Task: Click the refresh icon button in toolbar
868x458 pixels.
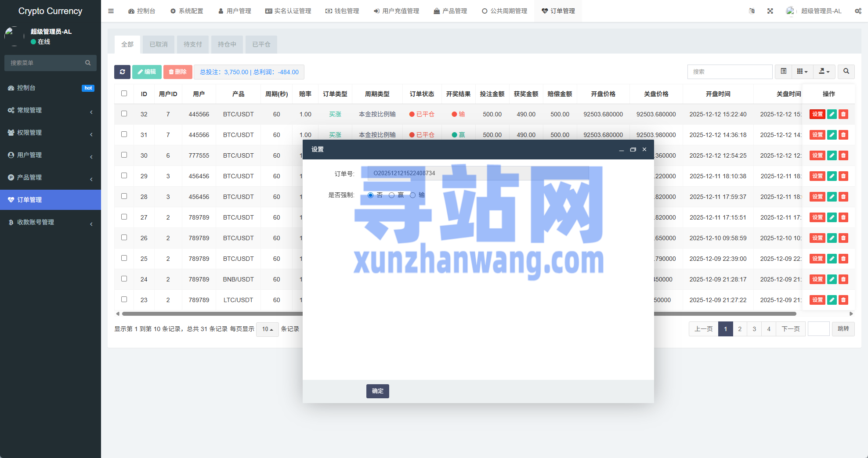Action: pyautogui.click(x=122, y=72)
